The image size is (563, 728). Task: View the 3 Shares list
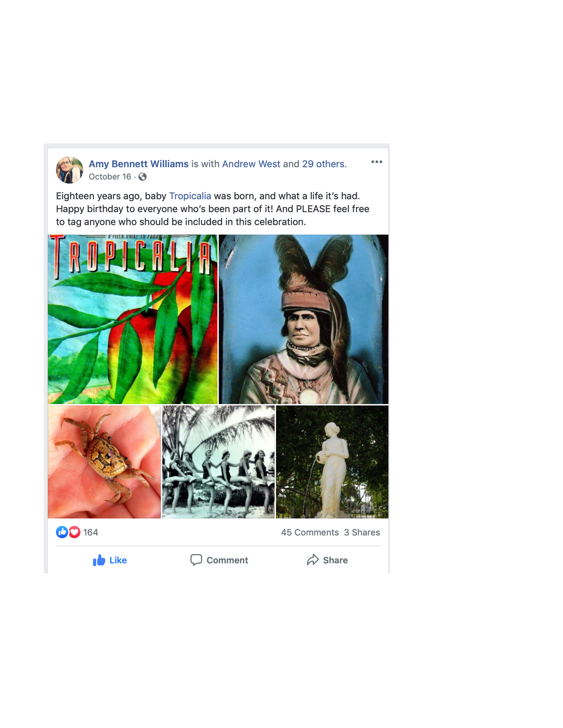[362, 532]
